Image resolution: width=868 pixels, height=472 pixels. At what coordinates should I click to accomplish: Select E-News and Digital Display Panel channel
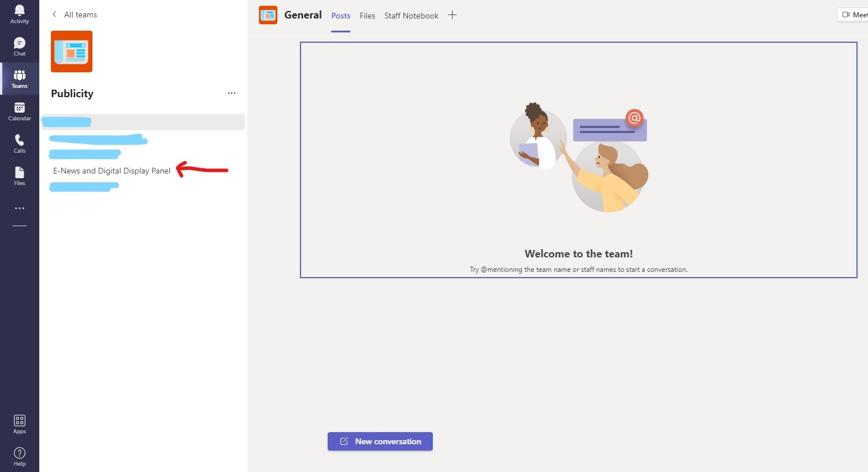click(x=112, y=171)
